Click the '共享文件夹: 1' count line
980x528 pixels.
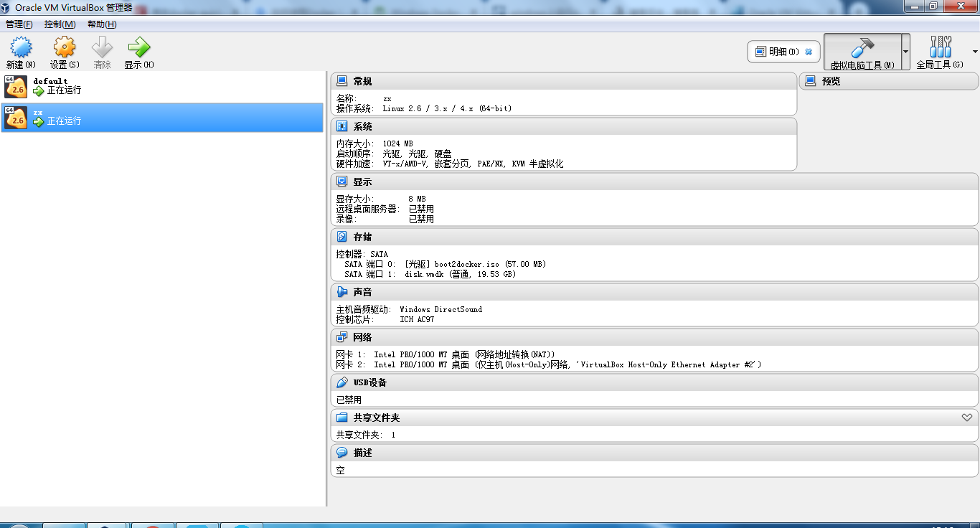click(366, 435)
